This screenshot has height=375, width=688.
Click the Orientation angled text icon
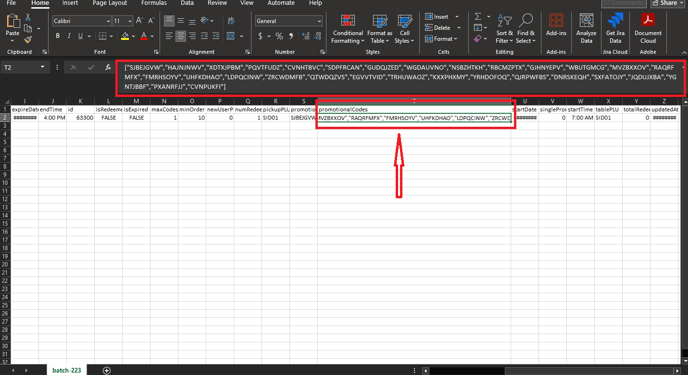pyautogui.click(x=204, y=21)
